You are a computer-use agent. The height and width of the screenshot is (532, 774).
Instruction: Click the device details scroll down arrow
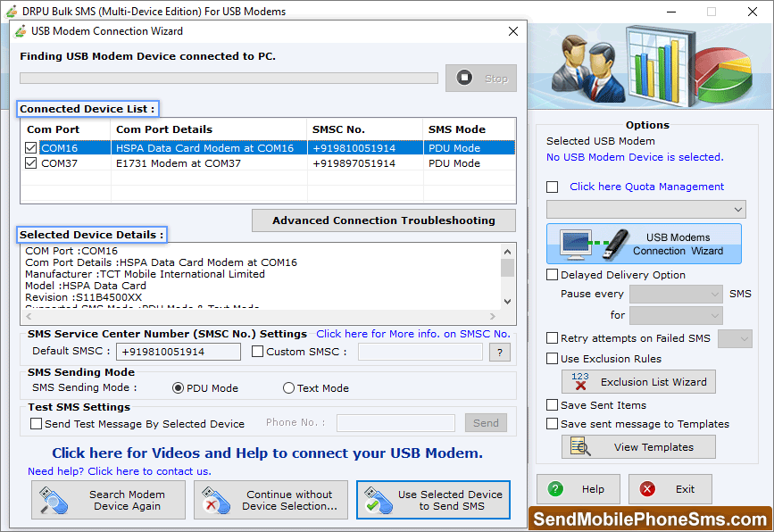pos(507,301)
